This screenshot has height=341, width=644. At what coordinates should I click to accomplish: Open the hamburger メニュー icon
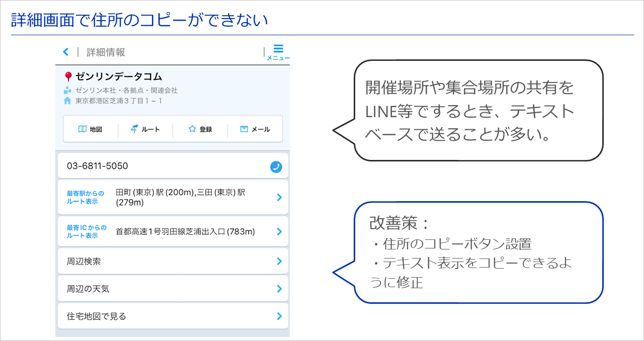tap(278, 49)
